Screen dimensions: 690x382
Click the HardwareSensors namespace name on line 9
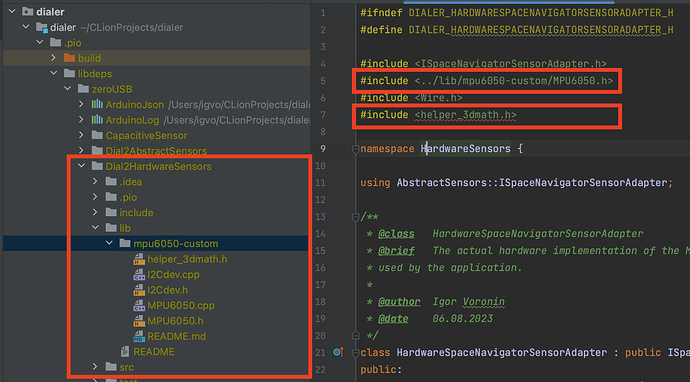click(466, 149)
